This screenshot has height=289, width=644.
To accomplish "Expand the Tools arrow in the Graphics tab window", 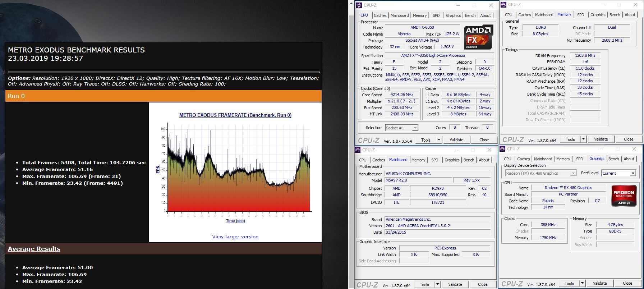I will 582,283.
